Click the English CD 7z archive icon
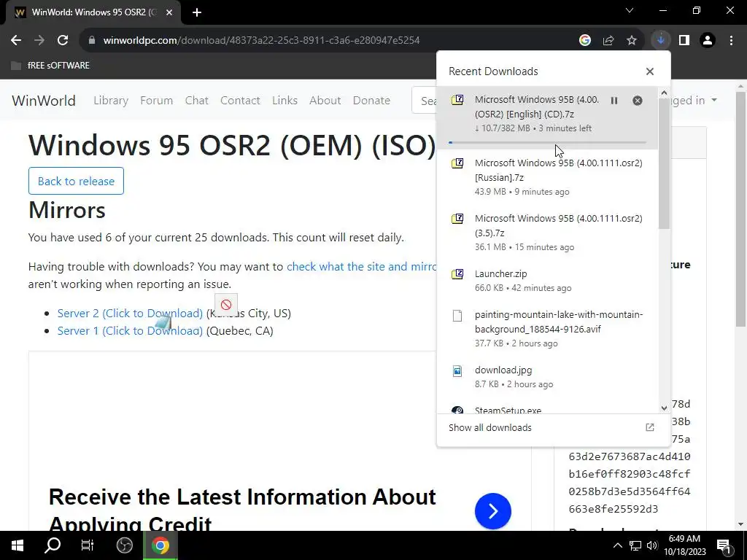The height and width of the screenshot is (560, 747). (457, 99)
